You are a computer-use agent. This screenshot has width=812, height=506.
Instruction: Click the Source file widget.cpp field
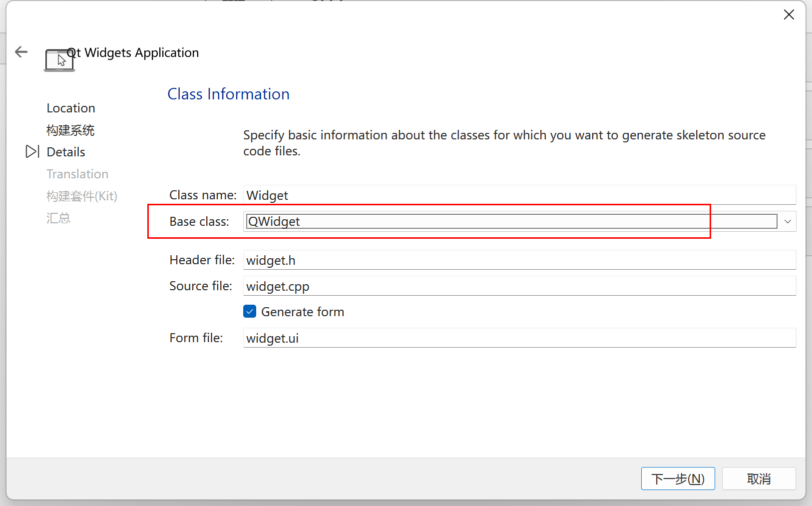519,286
